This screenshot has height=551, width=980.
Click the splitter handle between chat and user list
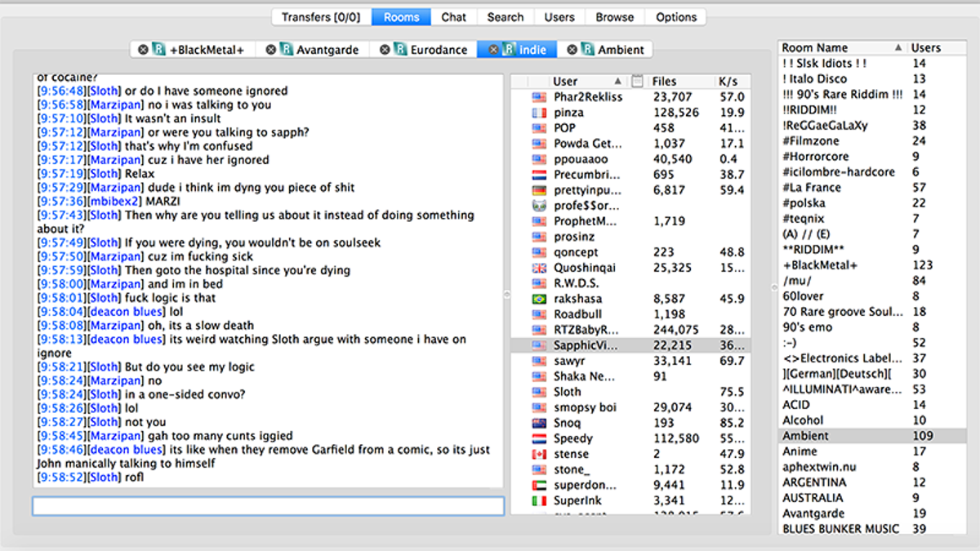point(506,294)
